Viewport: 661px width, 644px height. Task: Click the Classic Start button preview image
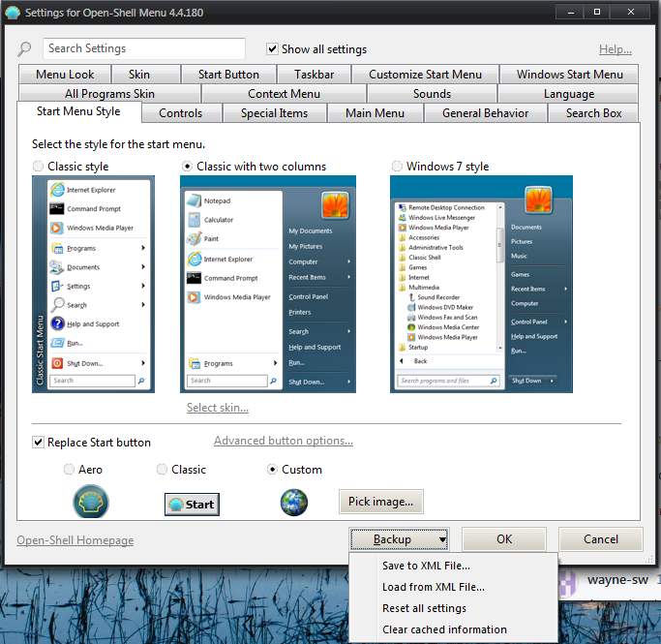pos(192,504)
